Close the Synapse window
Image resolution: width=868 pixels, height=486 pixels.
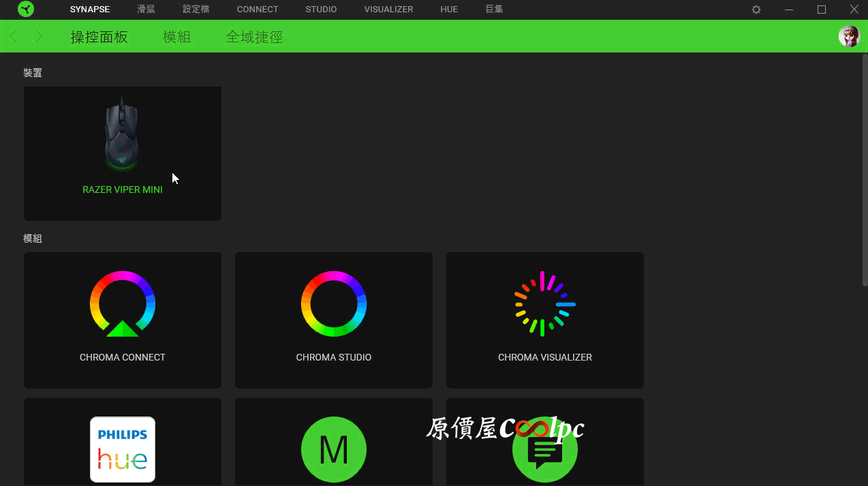pyautogui.click(x=854, y=10)
